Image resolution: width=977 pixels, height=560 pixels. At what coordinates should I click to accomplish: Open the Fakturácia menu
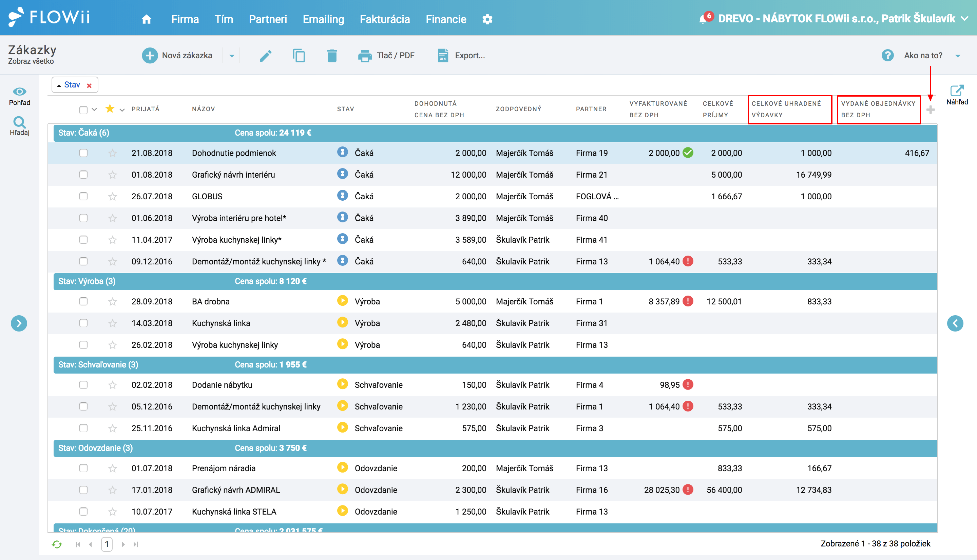[x=384, y=19]
